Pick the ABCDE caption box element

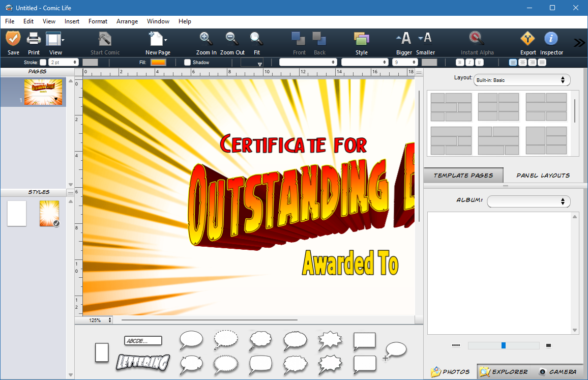[143, 341]
